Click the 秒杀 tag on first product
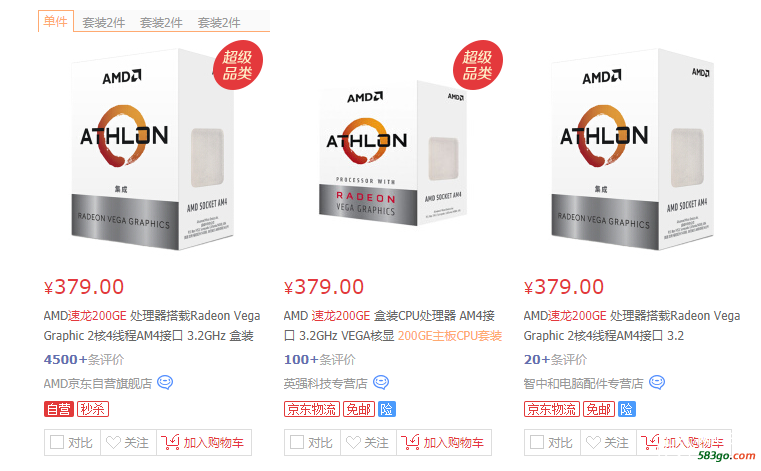761x471 pixels. pos(93,409)
